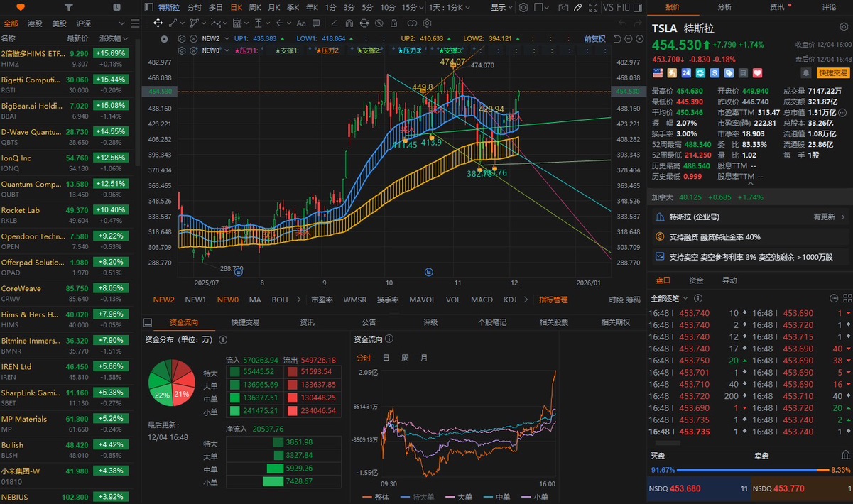Open the 显示 display dropdown

click(x=501, y=7)
